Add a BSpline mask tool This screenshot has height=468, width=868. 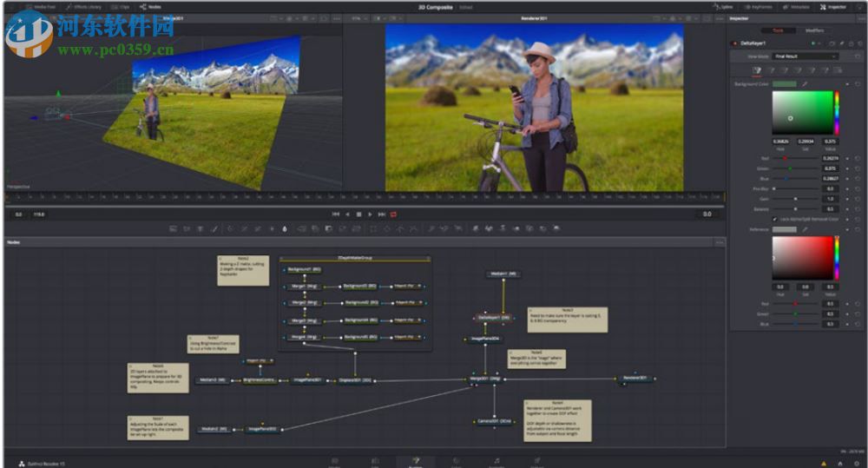(x=413, y=228)
